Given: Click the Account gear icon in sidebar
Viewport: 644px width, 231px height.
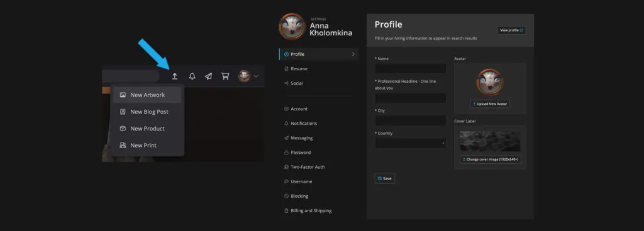Looking at the screenshot, I should (x=286, y=109).
